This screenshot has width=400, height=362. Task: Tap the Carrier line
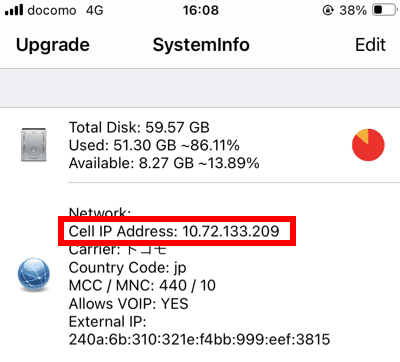pos(117,250)
